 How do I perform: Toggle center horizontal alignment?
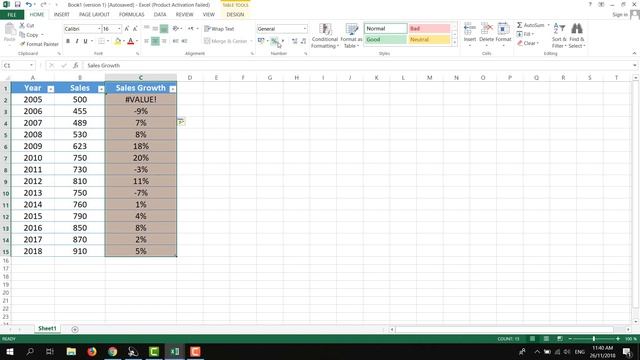155,41
